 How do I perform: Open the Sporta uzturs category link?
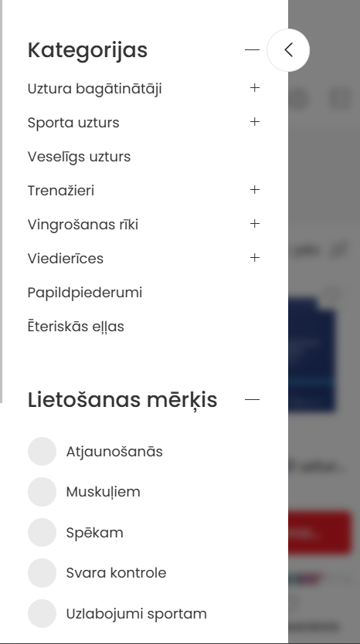[x=73, y=123]
